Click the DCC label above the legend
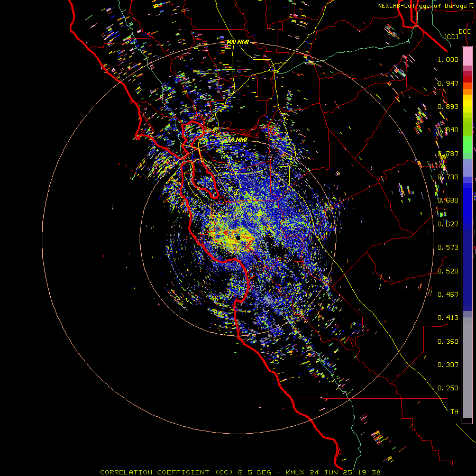 (464, 32)
